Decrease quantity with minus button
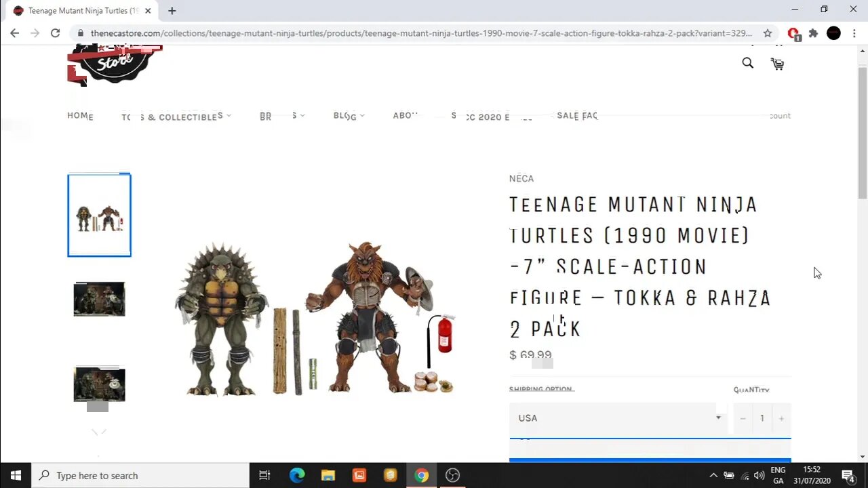 [x=743, y=418]
